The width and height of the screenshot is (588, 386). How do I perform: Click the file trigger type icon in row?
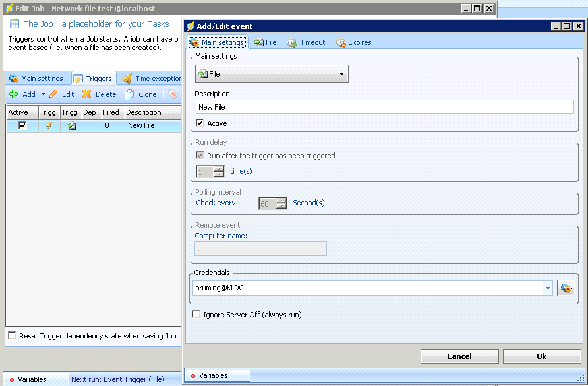coord(71,125)
